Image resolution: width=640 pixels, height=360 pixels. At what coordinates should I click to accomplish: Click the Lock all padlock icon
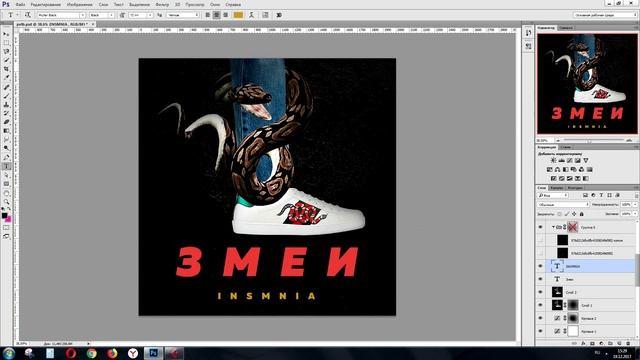tap(582, 214)
